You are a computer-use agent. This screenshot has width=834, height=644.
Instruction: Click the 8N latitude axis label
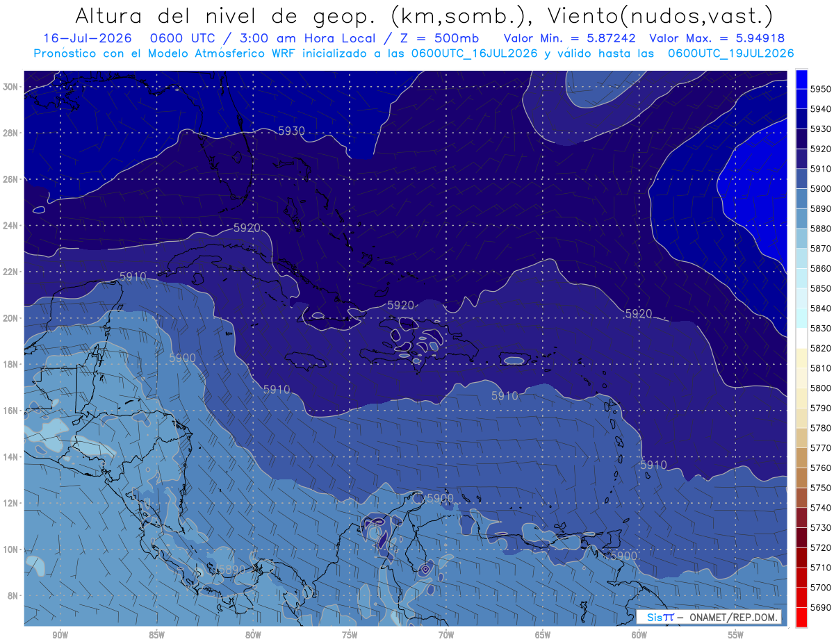pos(13,595)
